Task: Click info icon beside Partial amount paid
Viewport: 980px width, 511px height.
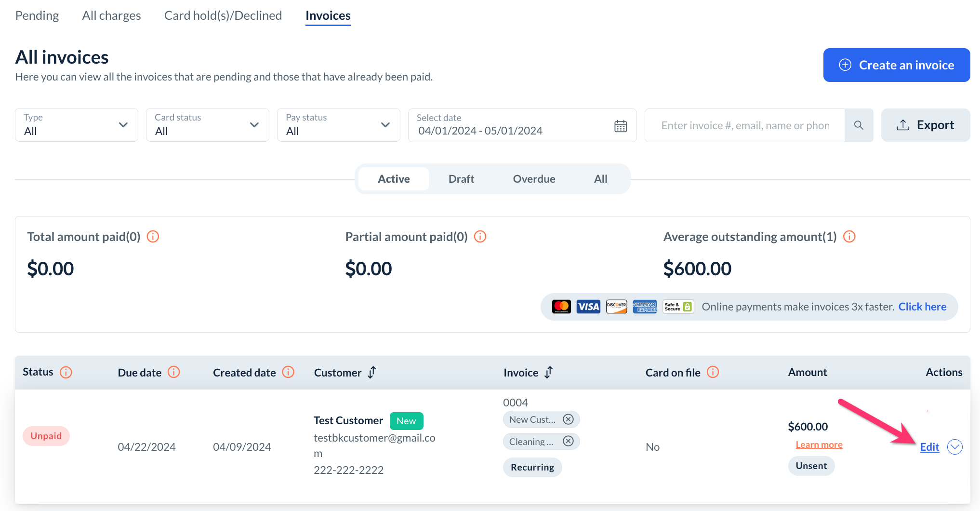Action: coord(480,237)
